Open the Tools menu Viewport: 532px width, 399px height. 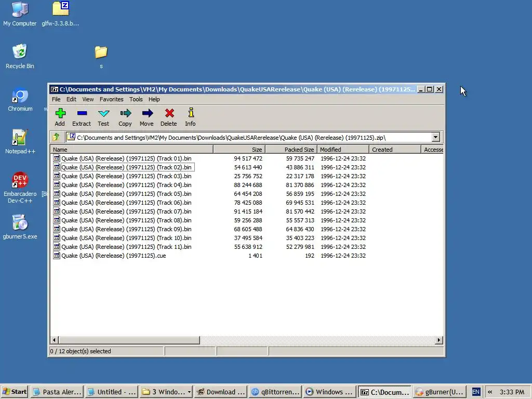[136, 99]
